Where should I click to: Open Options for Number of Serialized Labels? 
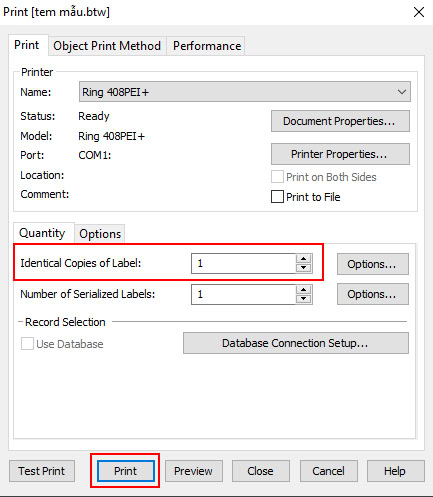point(373,294)
